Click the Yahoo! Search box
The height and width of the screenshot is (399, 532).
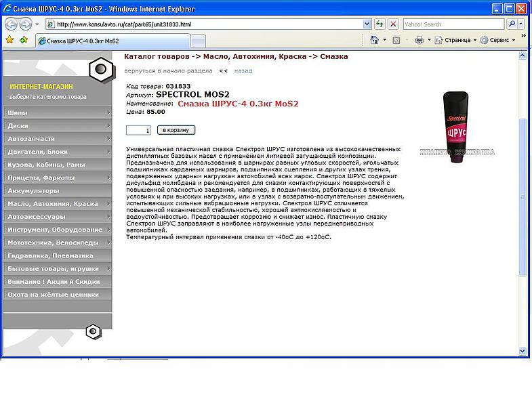pos(453,24)
